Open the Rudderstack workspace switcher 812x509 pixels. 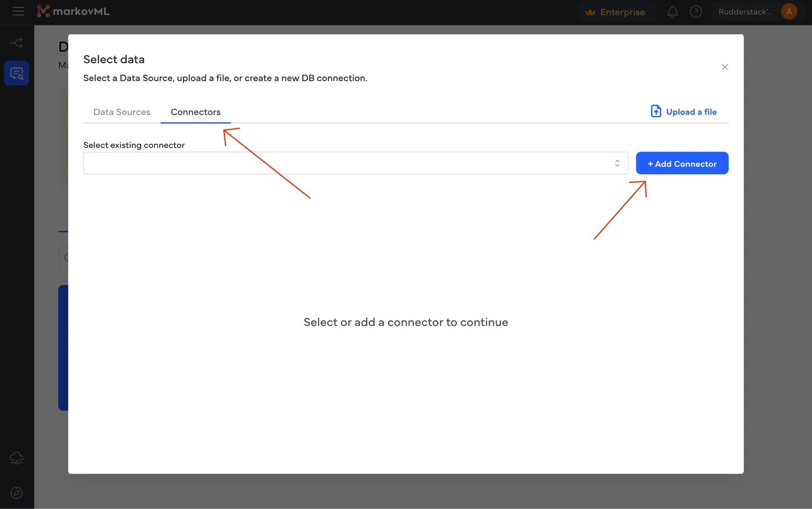click(745, 12)
